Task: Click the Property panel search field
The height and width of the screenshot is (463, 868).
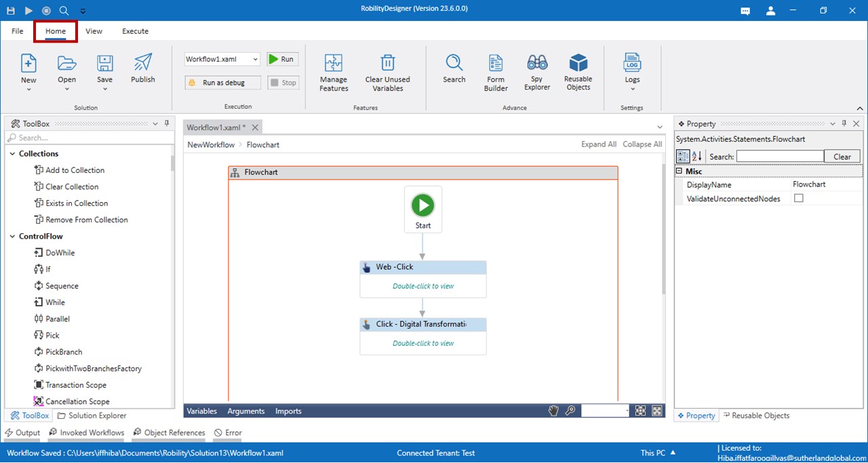Action: [780, 157]
